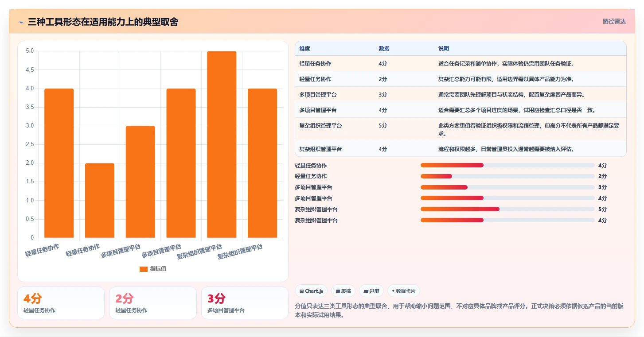
Task: Click the 4分 progress bar for 轻量任务协作
Action: pyautogui.click(x=507, y=165)
